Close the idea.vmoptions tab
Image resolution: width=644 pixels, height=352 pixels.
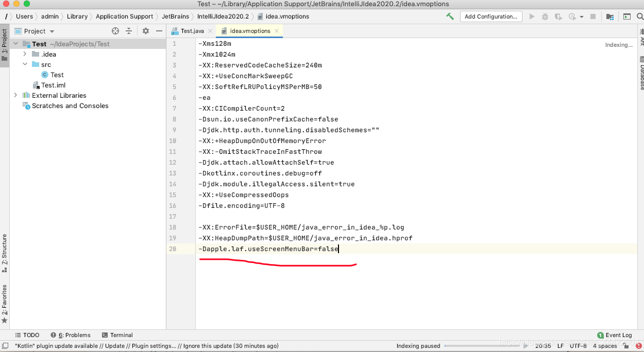point(276,31)
